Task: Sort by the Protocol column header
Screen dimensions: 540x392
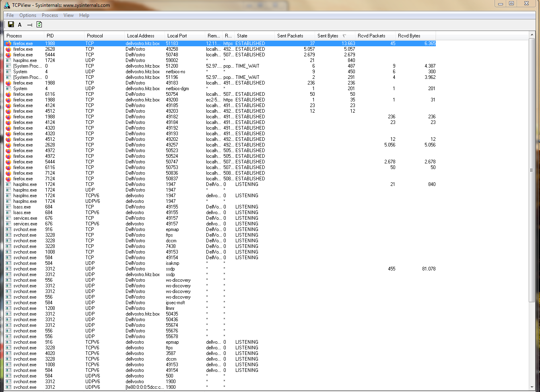Action: pyautogui.click(x=104, y=36)
